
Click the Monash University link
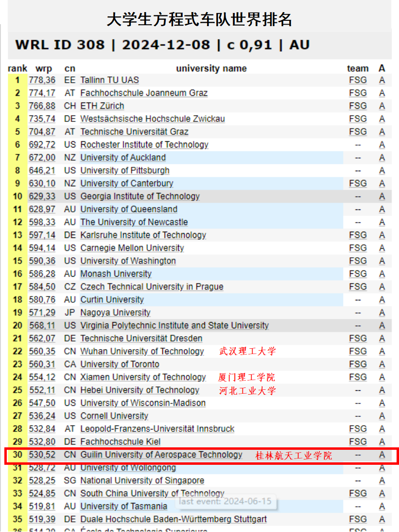pos(115,274)
